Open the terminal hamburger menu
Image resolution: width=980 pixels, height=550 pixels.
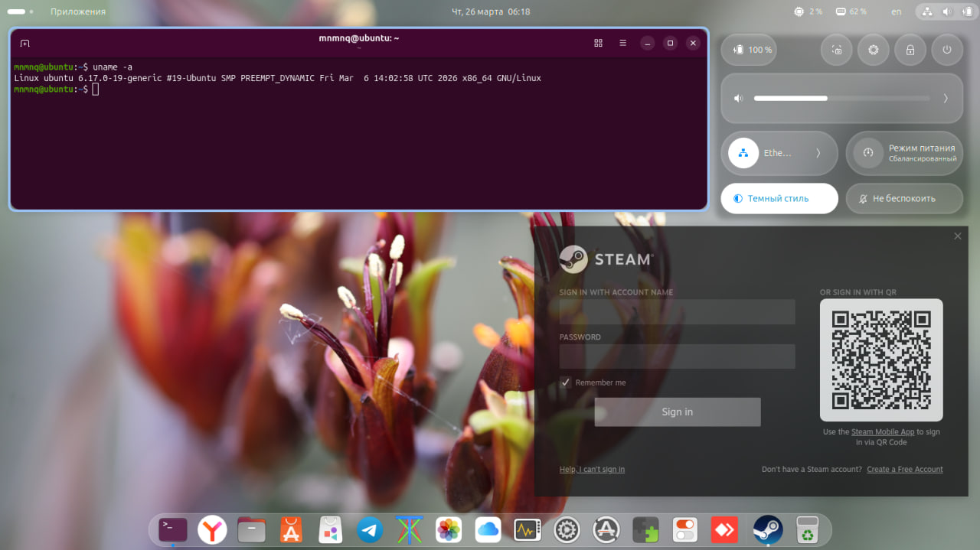(622, 44)
